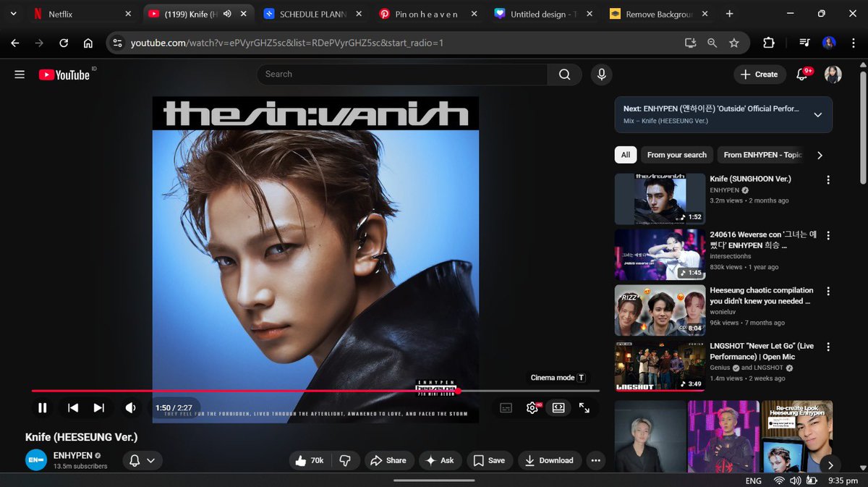View site information icon in address bar
Viewport: 868px width, 487px height.
coord(118,43)
